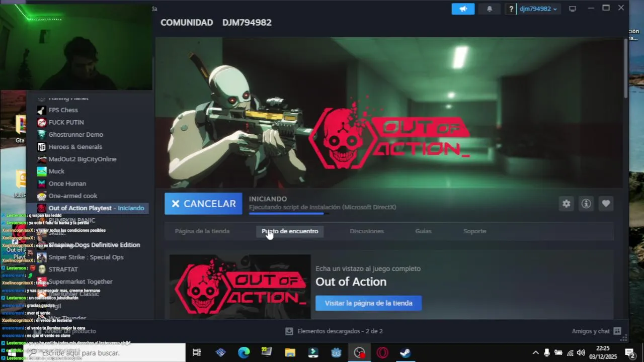644x362 pixels.
Task: Open the Out of Action promo thumbnail
Action: pyautogui.click(x=240, y=287)
